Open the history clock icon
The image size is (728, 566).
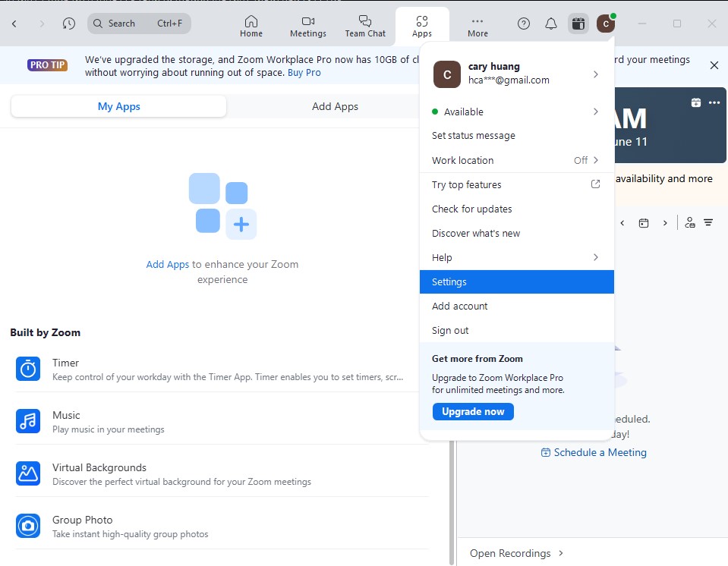69,24
